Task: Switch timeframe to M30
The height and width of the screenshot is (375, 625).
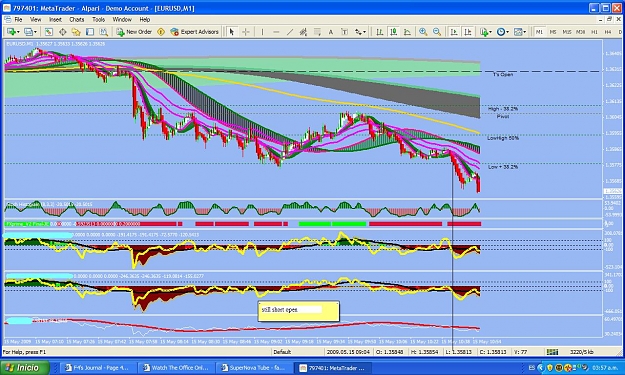Action: point(580,32)
